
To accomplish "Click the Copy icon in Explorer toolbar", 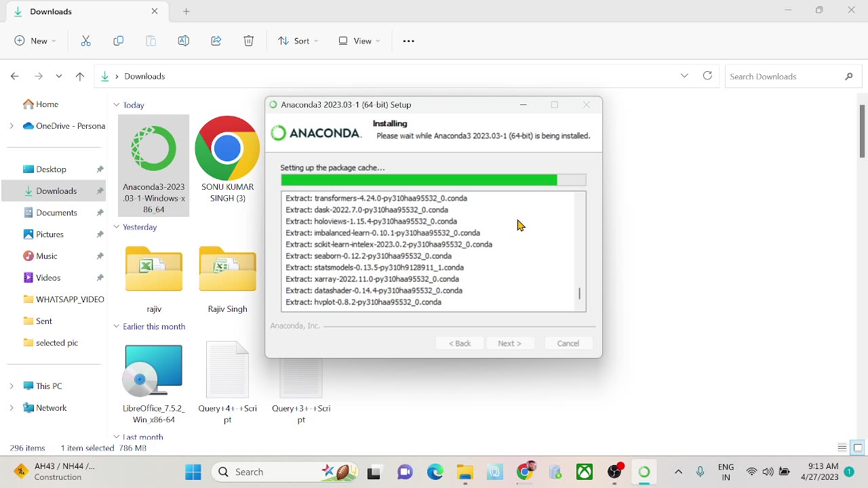I will click(x=119, y=41).
